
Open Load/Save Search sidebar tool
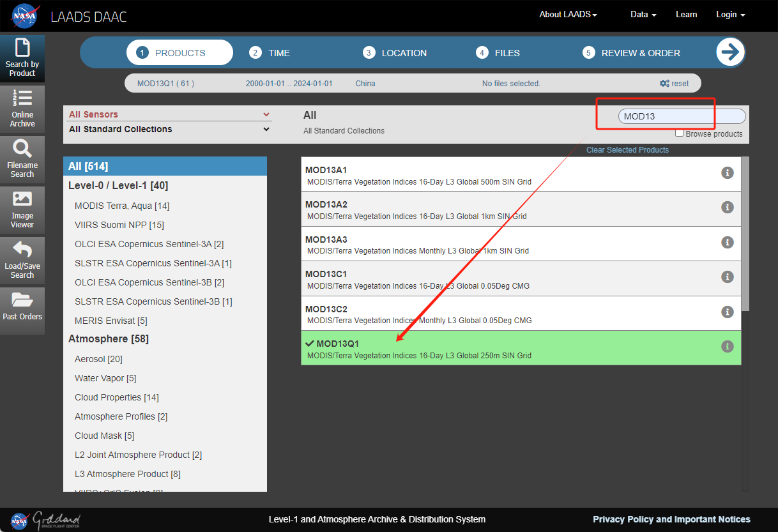[x=22, y=261]
